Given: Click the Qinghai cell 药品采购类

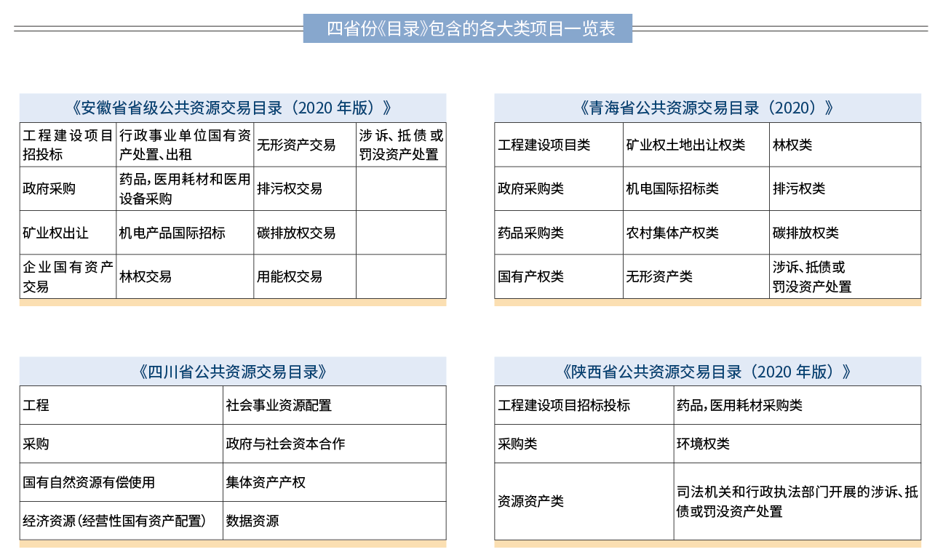Looking at the screenshot, I should [559, 233].
